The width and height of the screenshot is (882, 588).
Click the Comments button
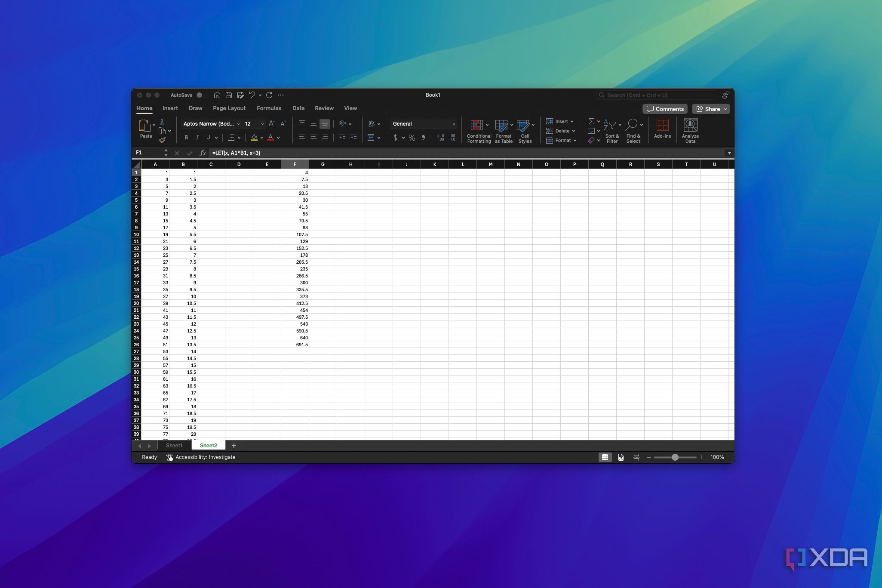pos(665,109)
